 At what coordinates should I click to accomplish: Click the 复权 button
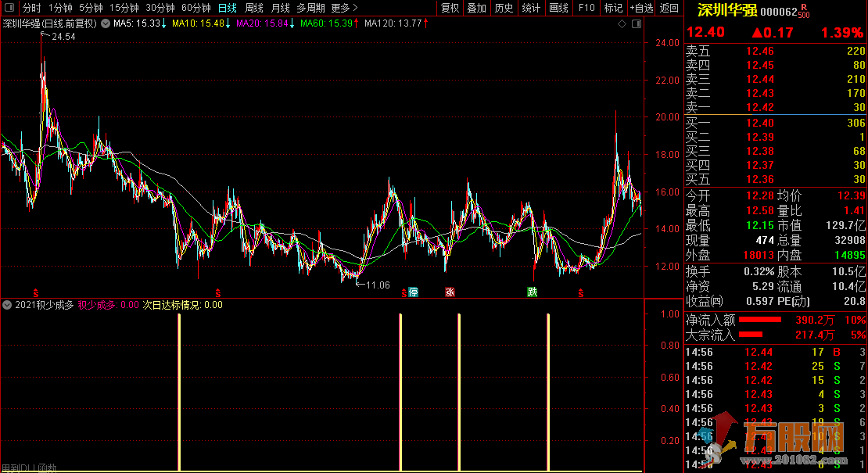pyautogui.click(x=450, y=8)
